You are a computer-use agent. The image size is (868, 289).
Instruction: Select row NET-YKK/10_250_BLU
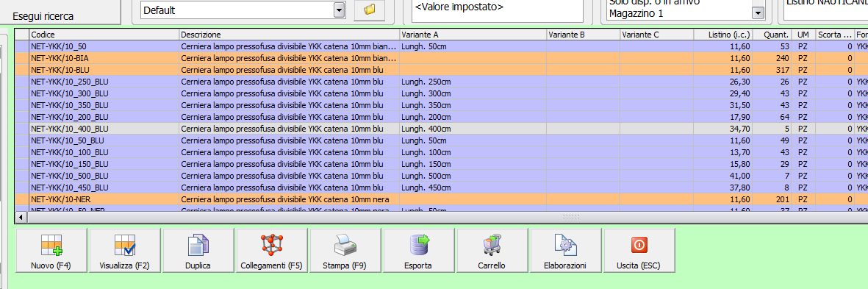click(x=441, y=82)
